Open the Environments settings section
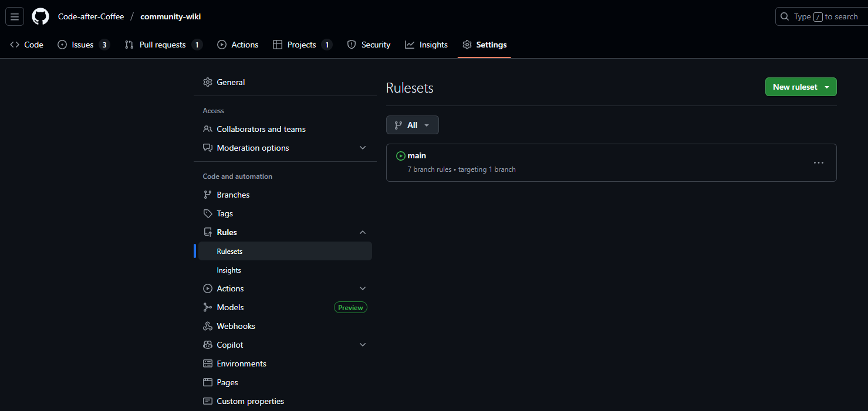This screenshot has height=411, width=868. tap(241, 363)
